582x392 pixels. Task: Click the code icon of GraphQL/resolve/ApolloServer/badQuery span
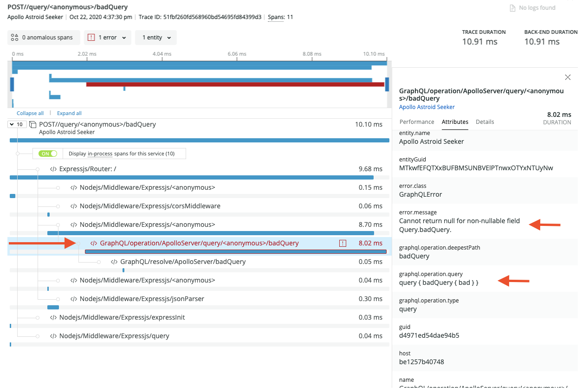[114, 262]
